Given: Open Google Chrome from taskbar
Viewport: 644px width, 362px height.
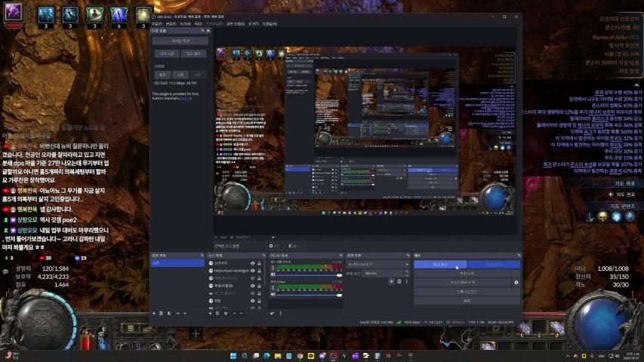Looking at the screenshot, I should pos(300,355).
